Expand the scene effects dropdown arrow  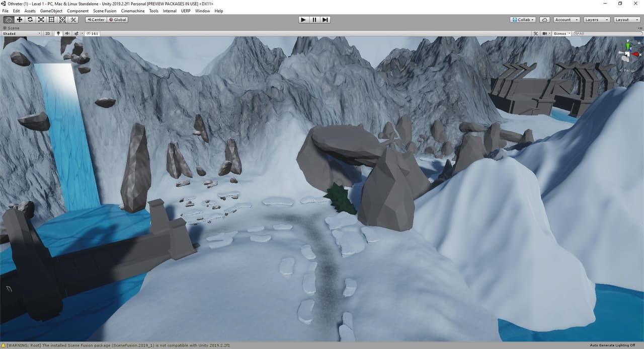[83, 34]
